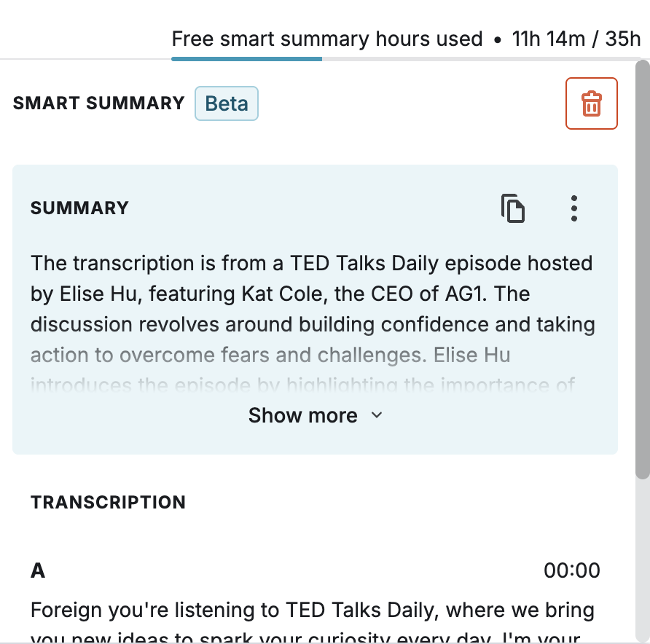Click the scrollbar track below the thumb
Viewport: 650px width, 644px height.
643,559
